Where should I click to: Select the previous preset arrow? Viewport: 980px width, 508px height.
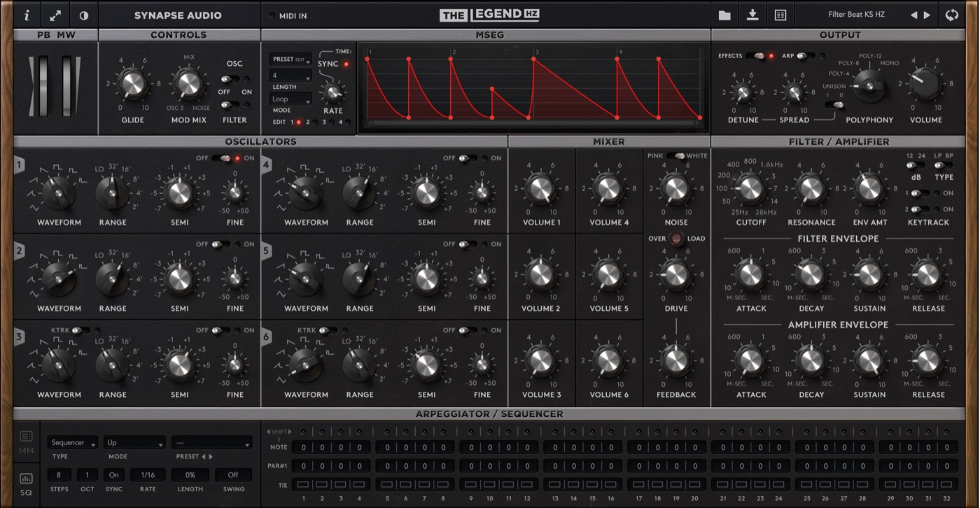click(x=913, y=15)
